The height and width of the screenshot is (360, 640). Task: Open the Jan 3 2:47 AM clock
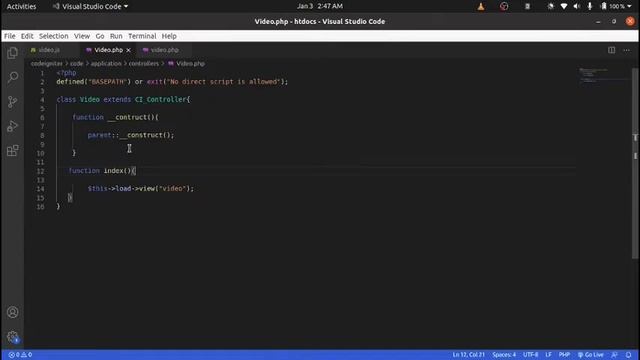pos(320,6)
